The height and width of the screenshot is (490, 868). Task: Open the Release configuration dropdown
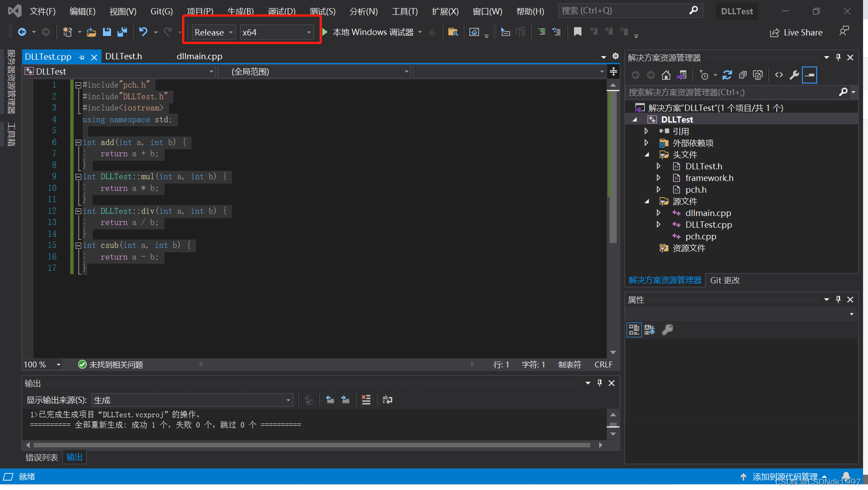(214, 32)
